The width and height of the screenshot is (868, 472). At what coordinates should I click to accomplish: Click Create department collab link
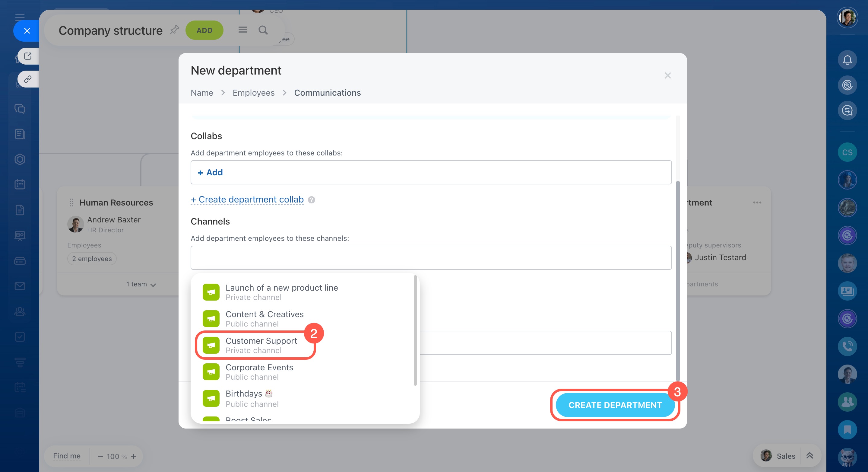pos(247,199)
